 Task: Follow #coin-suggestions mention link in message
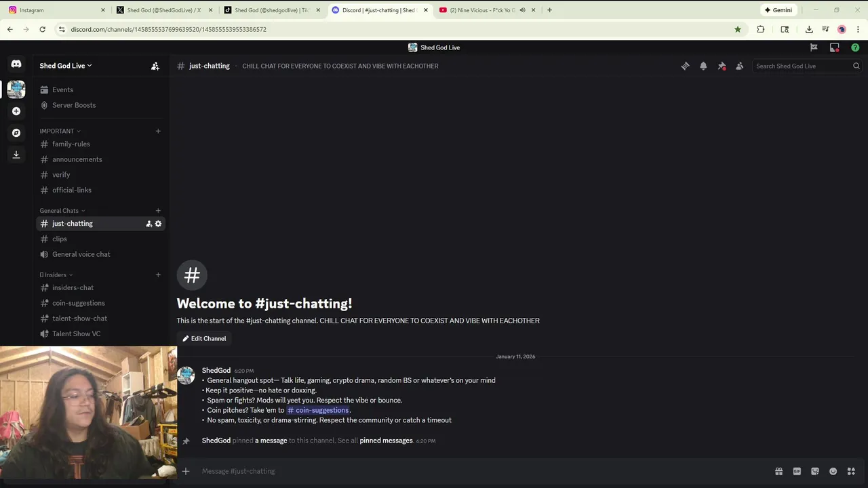[x=318, y=410]
